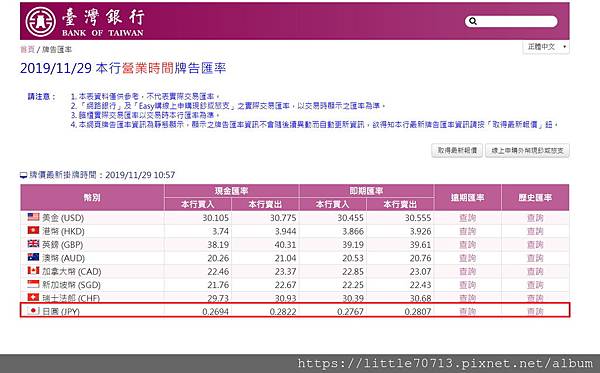Click JPY spot buying rate 0.2767
The image size is (600, 373).
click(x=351, y=311)
